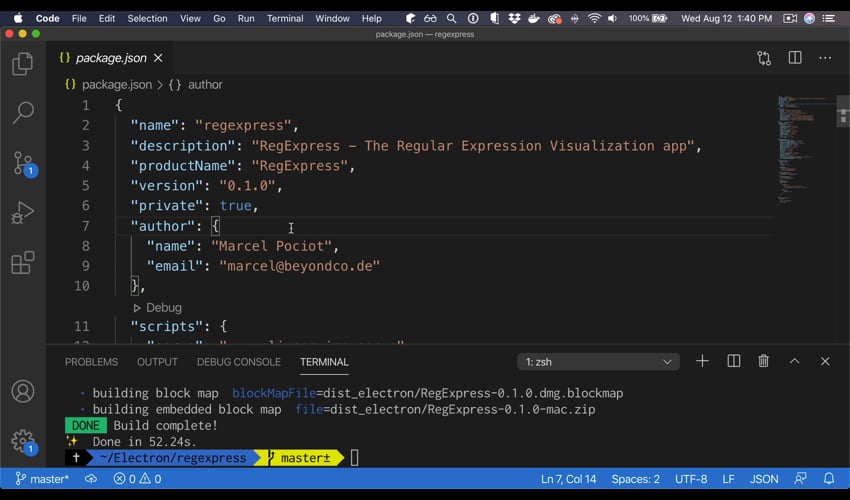Click the Ln 7, Col 14 indicator
This screenshot has height=500, width=850.
coord(568,479)
